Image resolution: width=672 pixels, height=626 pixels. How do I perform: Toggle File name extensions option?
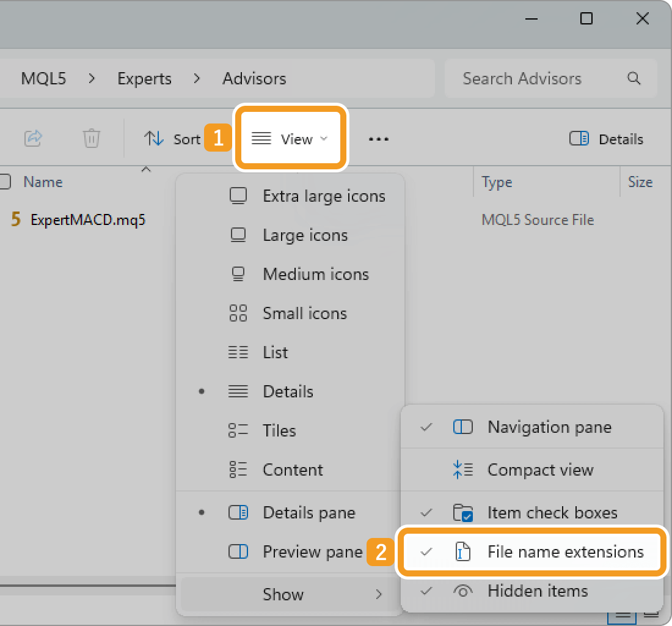[x=565, y=552]
